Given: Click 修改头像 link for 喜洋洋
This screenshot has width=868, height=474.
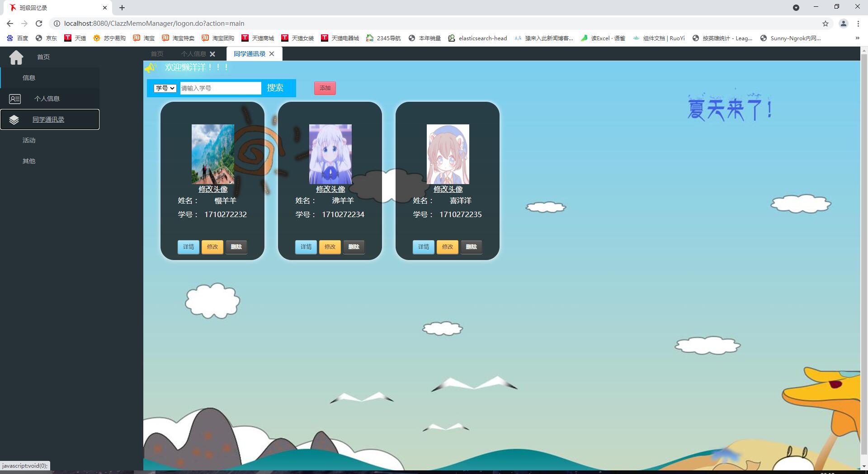Looking at the screenshot, I should [448, 190].
